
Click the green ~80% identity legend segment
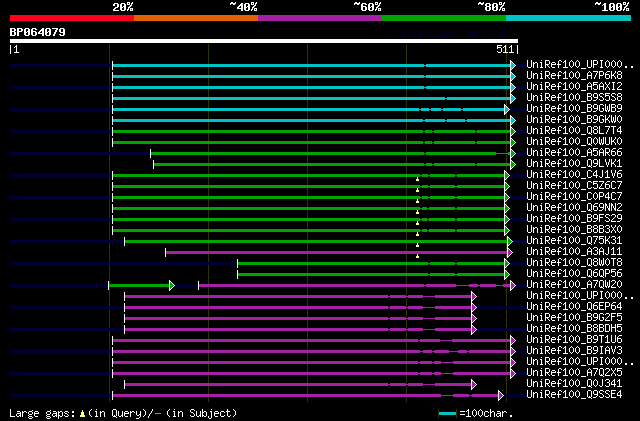[444, 18]
